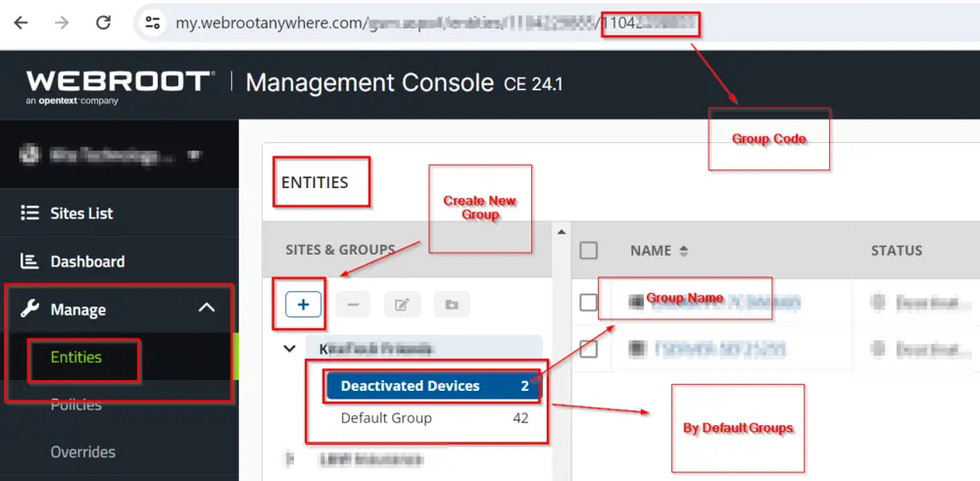Collapse the Manage section chevron
The width and height of the screenshot is (980, 481).
click(206, 308)
